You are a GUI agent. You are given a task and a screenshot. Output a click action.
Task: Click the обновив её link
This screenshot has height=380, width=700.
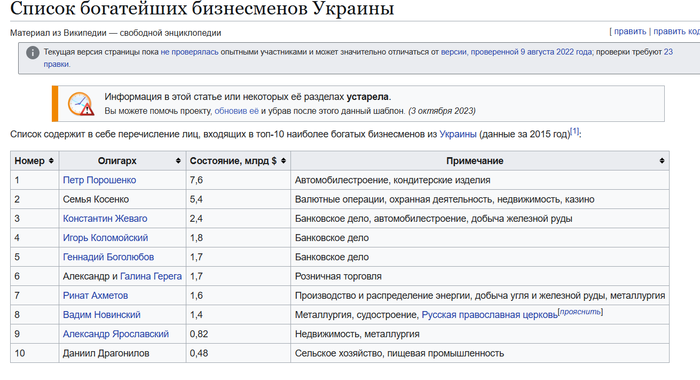(236, 111)
